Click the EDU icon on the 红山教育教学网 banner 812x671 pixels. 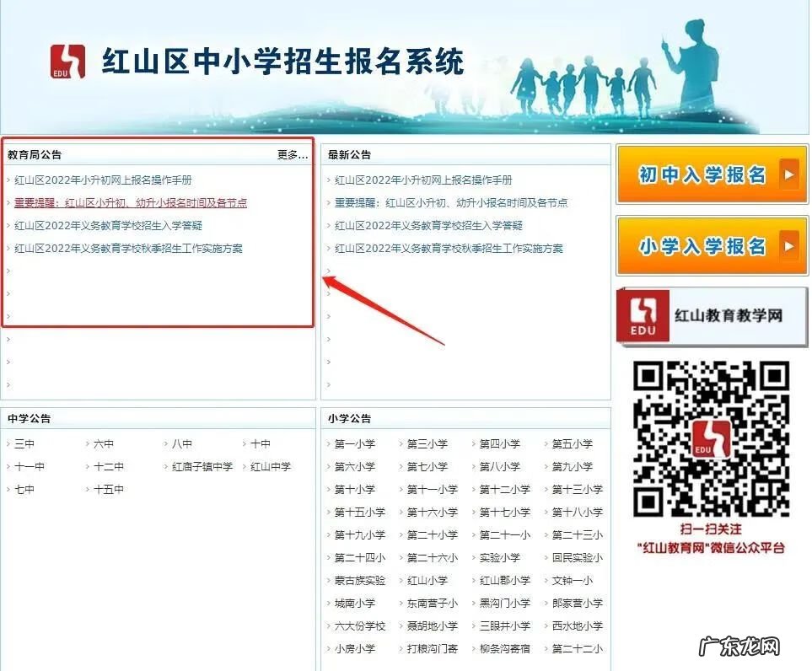coord(643,315)
